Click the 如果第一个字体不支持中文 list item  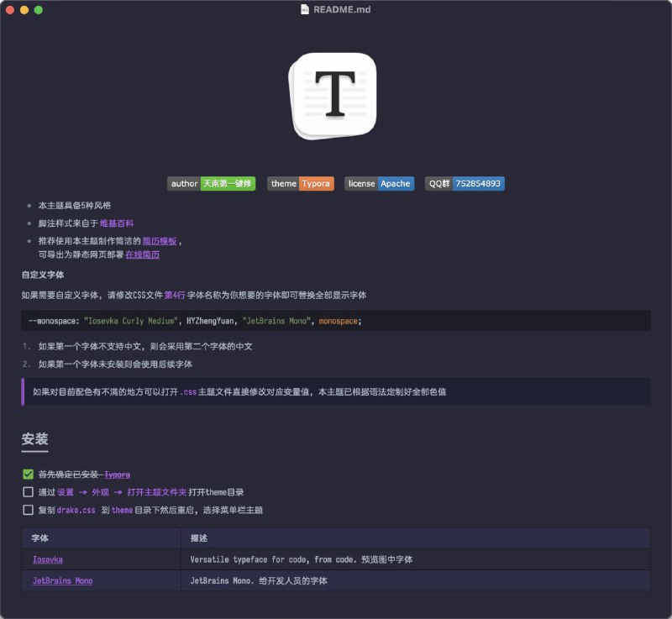[145, 346]
